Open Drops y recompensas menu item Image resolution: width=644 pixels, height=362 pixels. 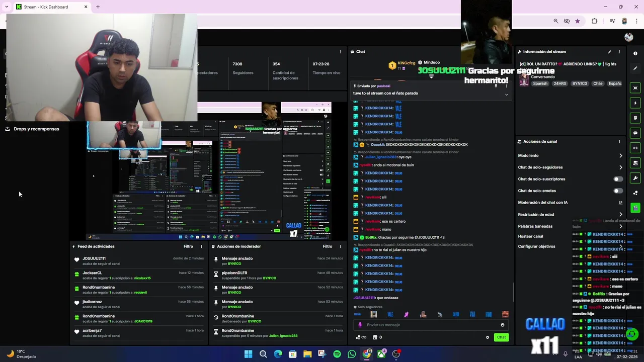[32, 129]
